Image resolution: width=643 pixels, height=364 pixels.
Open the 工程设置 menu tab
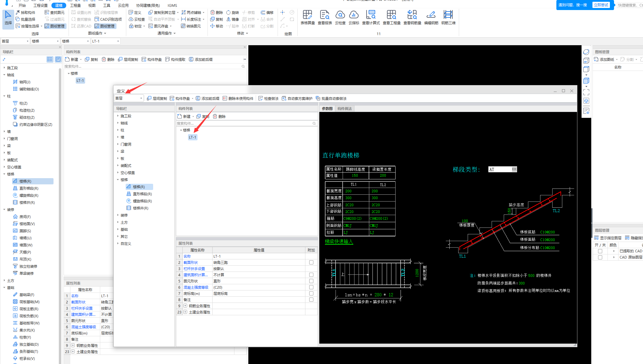pos(41,5)
